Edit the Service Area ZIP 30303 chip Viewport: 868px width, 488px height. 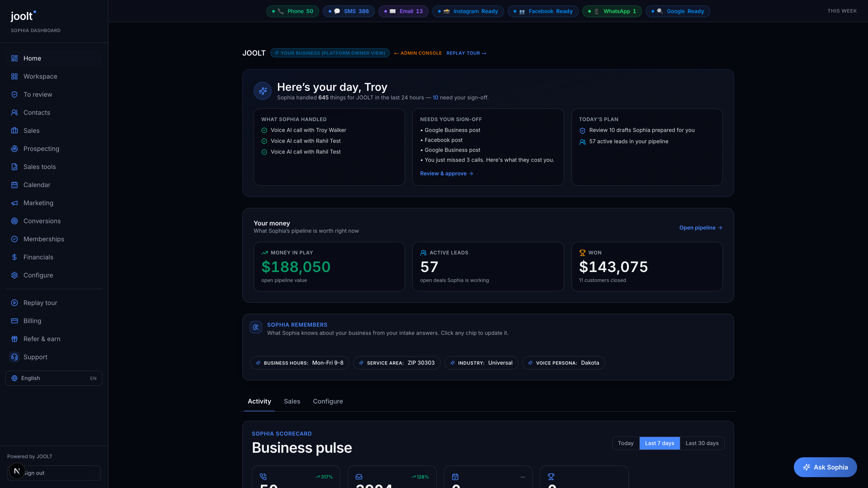[397, 363]
